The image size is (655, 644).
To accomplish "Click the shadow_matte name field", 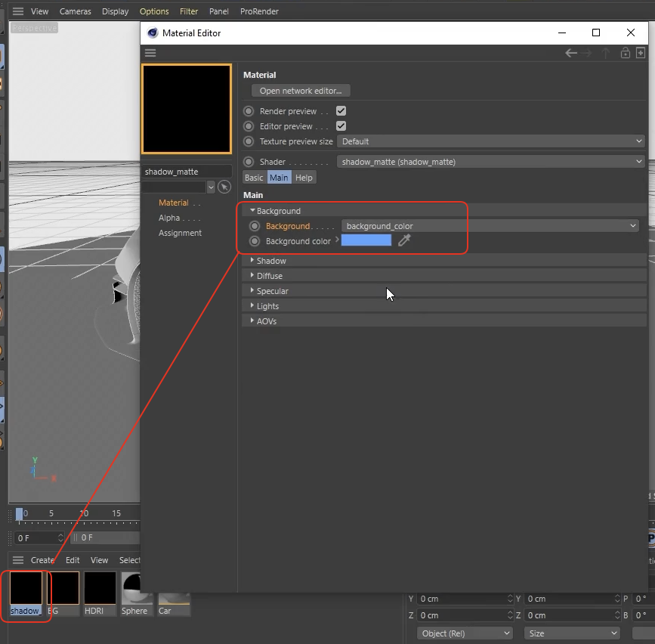I will coord(187,172).
